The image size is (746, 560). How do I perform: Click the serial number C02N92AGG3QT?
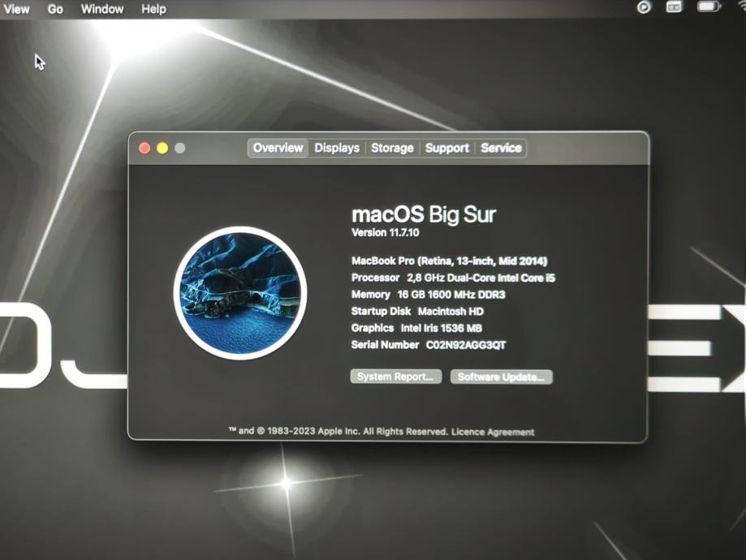[x=466, y=345]
